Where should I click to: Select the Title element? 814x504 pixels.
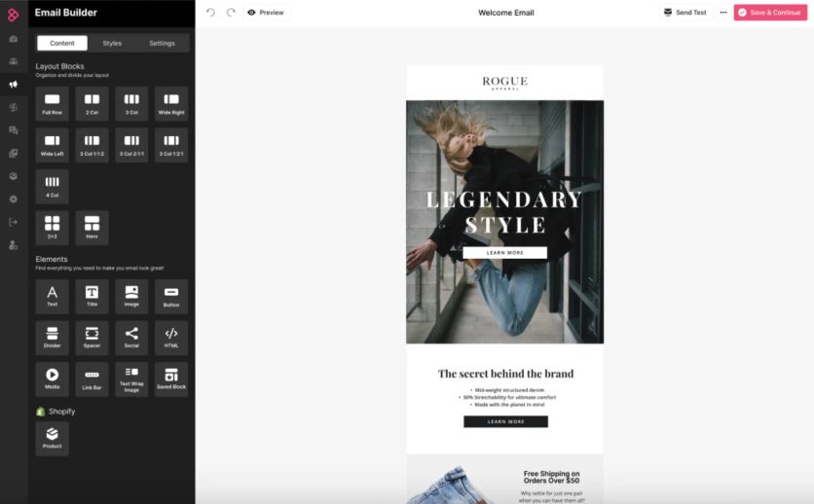click(92, 297)
